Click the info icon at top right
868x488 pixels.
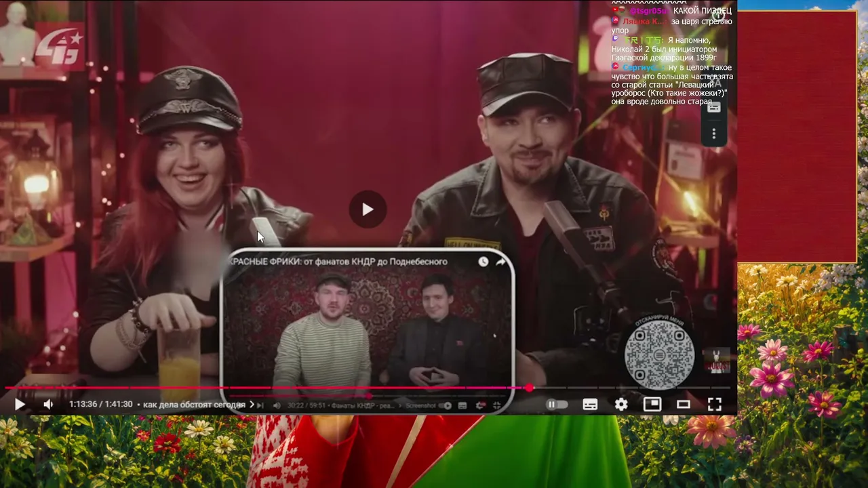coord(717,16)
